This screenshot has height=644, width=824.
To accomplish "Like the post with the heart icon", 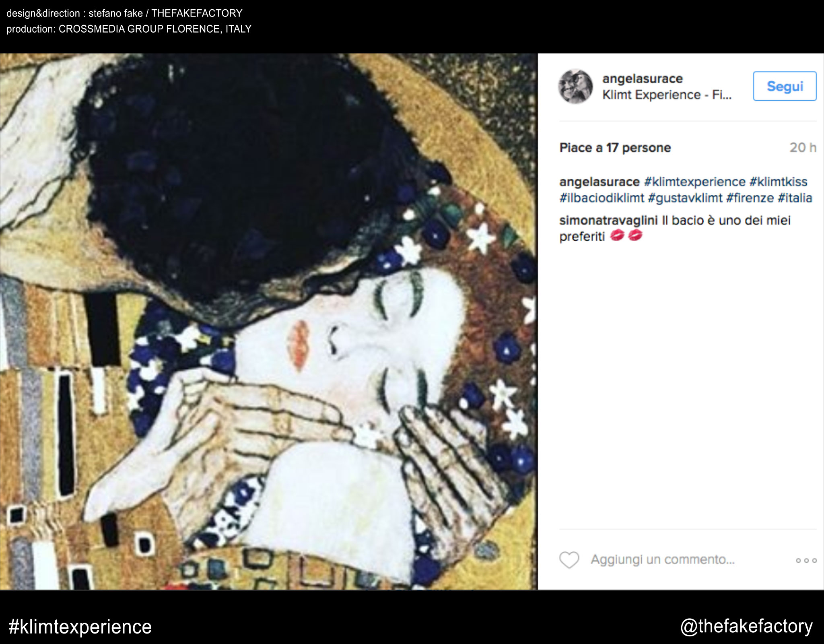I will point(569,559).
